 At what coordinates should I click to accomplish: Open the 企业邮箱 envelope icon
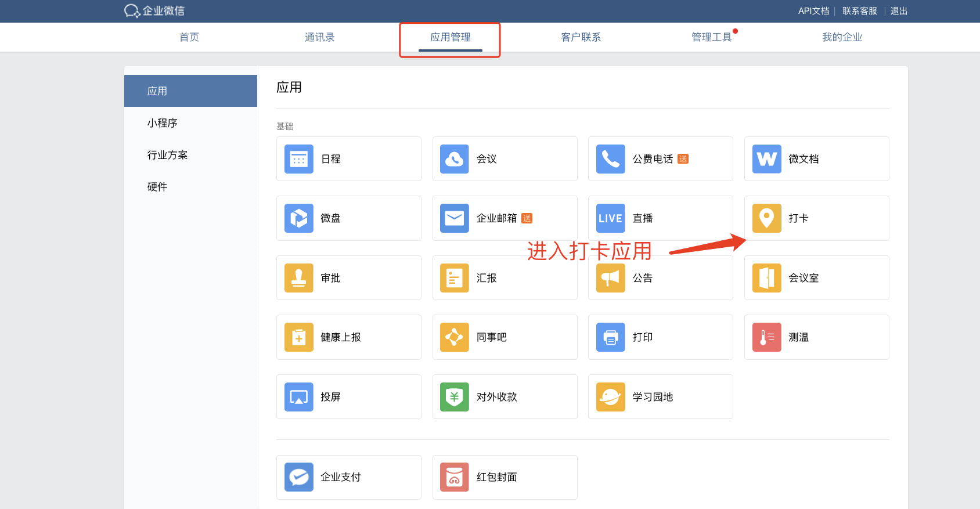(x=455, y=218)
